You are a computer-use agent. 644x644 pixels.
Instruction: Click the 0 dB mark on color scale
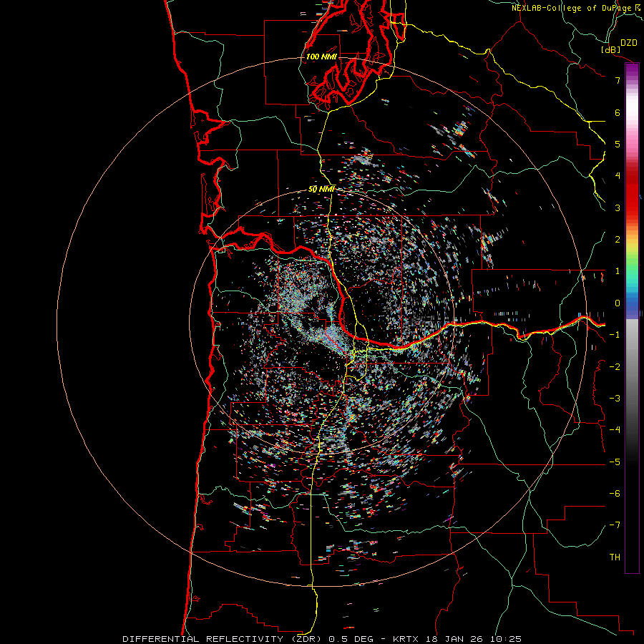pyautogui.click(x=618, y=303)
